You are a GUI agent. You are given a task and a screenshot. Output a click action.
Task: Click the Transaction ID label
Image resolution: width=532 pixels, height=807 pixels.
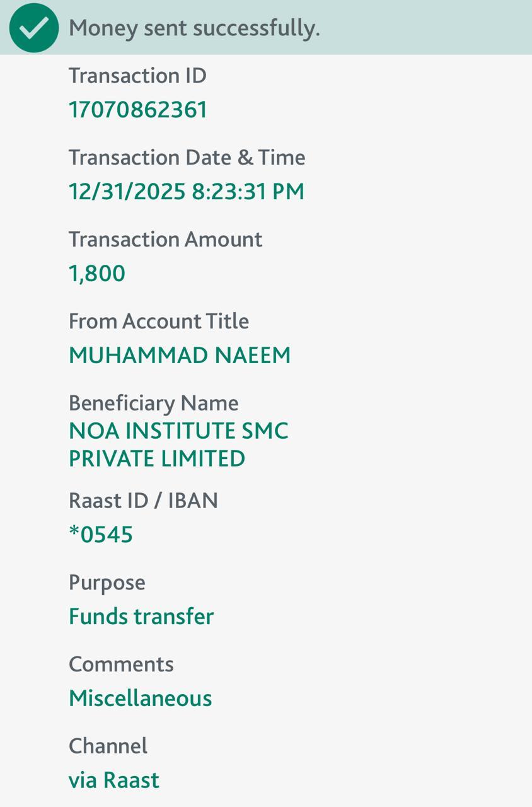[137, 76]
